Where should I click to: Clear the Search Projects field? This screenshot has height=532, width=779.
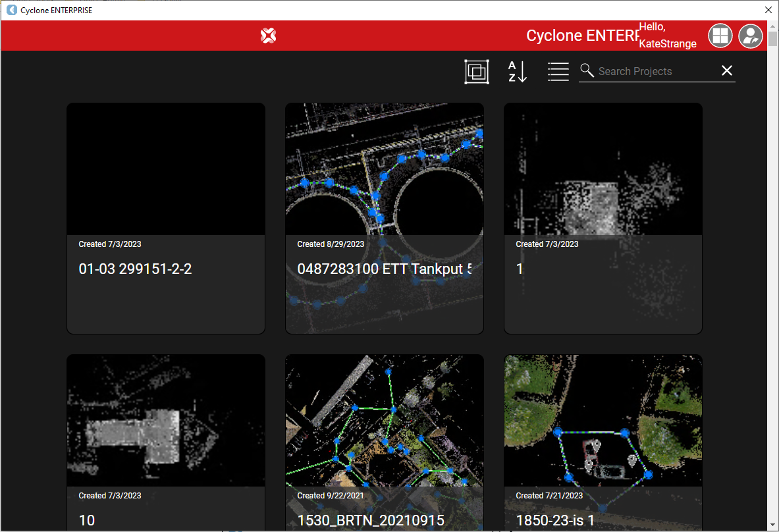726,71
